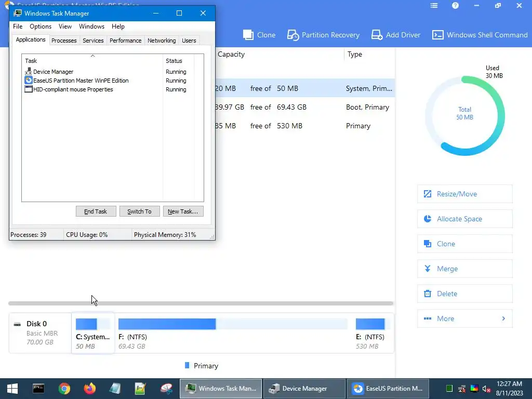
Task: Select the C: System partition block
Action: (93, 333)
